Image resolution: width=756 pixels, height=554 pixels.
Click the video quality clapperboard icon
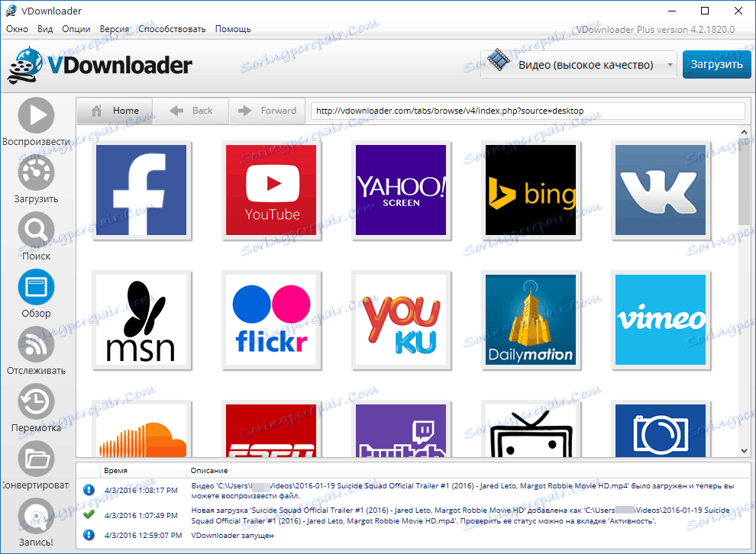pyautogui.click(x=500, y=63)
